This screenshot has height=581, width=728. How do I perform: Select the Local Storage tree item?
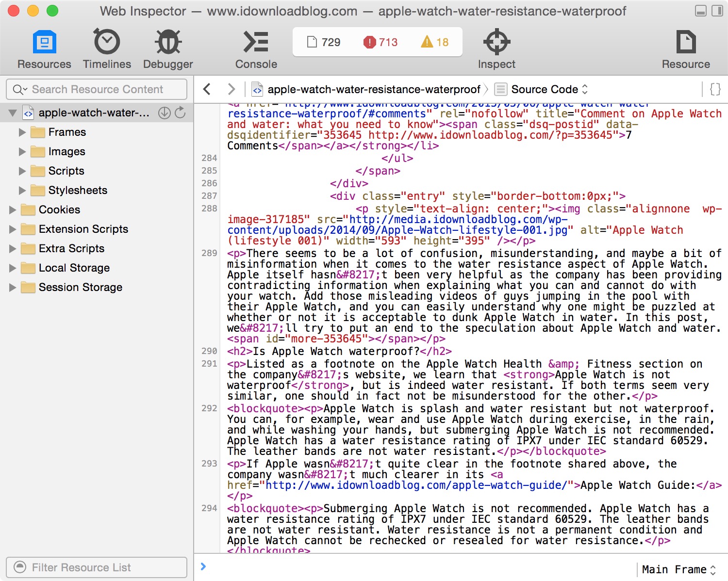pyautogui.click(x=97, y=268)
